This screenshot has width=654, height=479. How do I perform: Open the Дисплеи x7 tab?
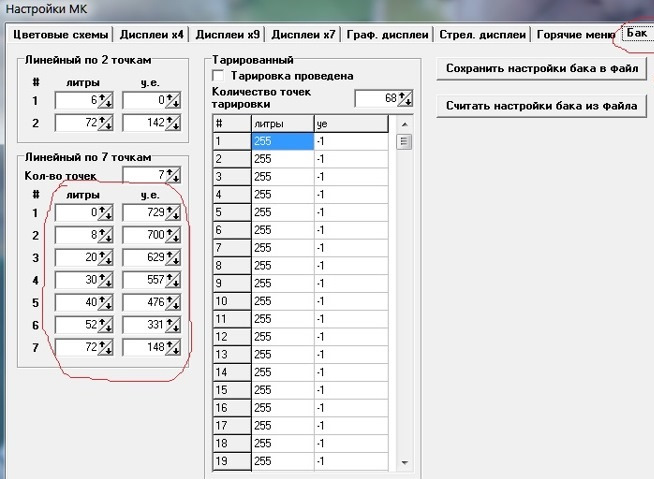point(303,34)
